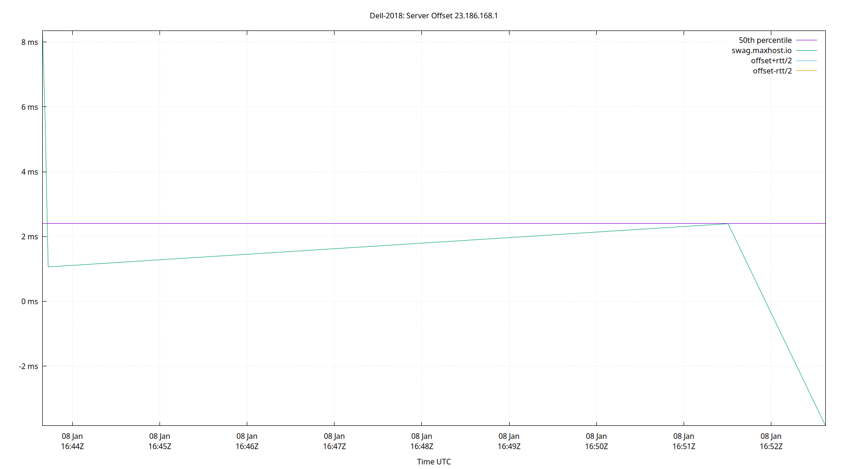Click the 0 ms axis label
Viewport: 868px width, 469px height.
pos(29,302)
